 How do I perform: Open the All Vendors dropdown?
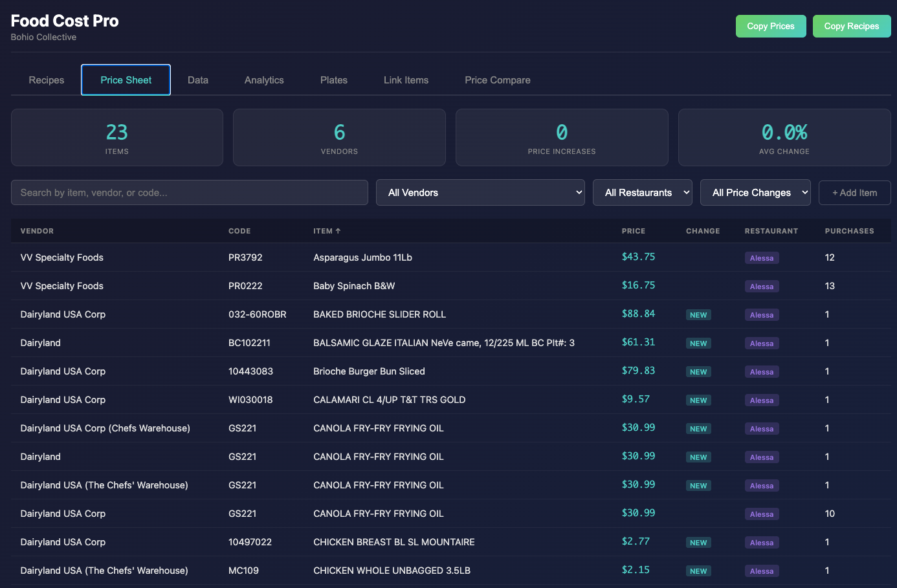pos(480,193)
